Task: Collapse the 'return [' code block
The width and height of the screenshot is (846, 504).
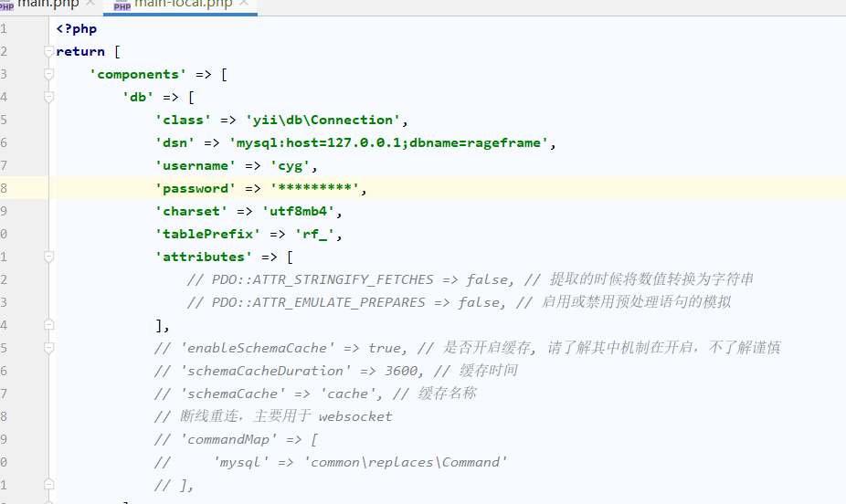Action: pos(48,52)
